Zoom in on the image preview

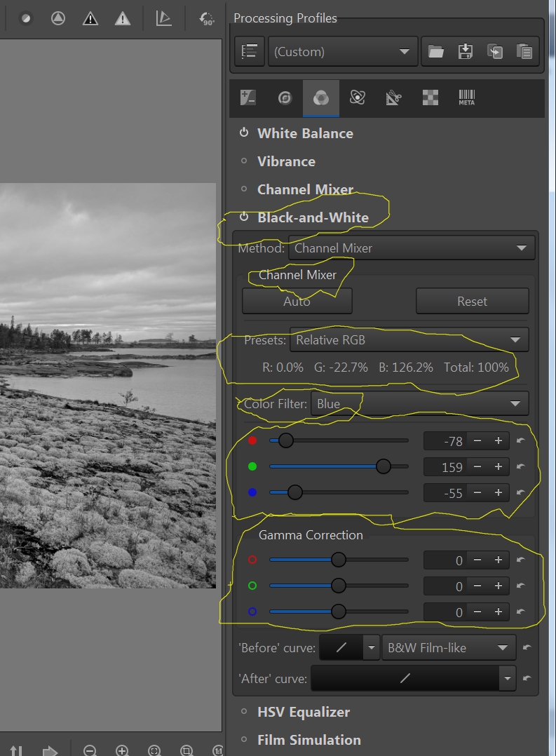(x=122, y=750)
